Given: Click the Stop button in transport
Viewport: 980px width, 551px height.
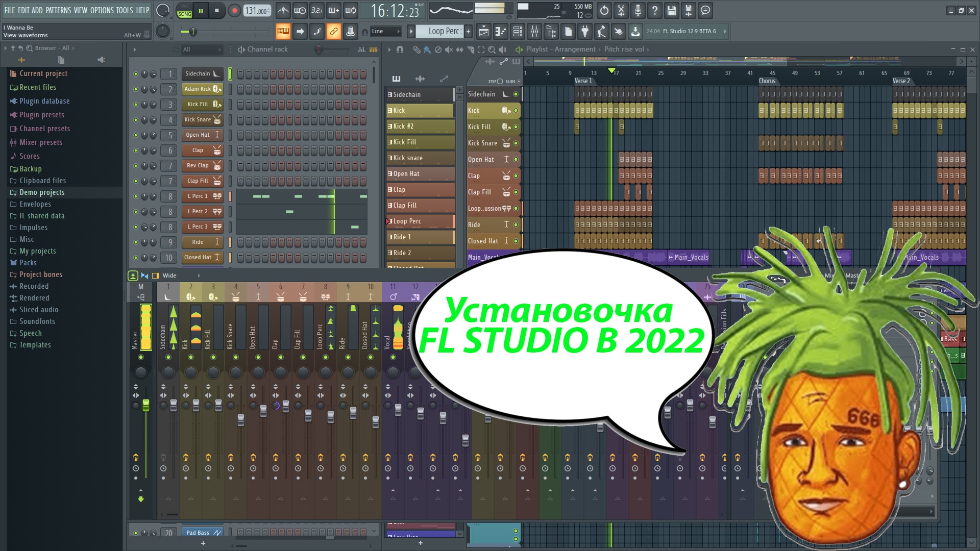Looking at the screenshot, I should pos(216,10).
